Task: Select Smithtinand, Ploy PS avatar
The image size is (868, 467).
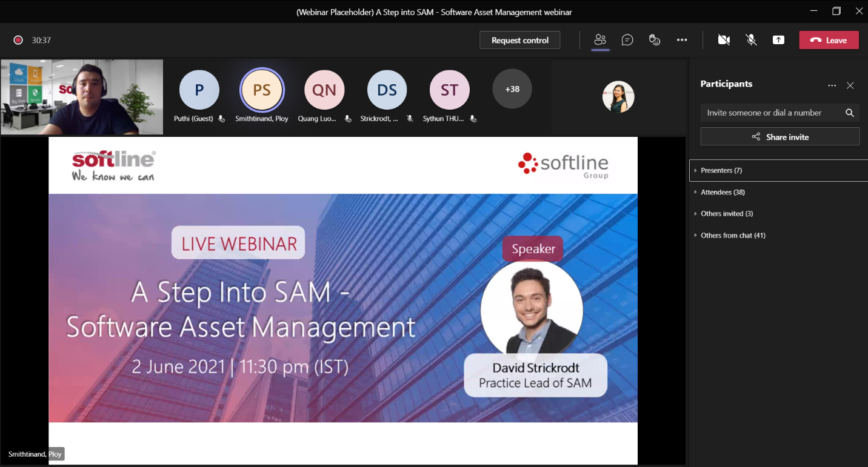Action: click(262, 90)
